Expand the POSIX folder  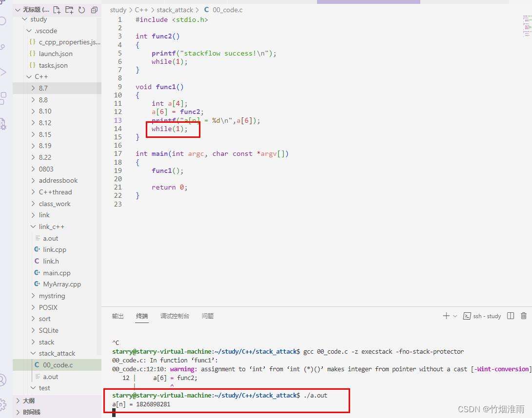pos(57,307)
